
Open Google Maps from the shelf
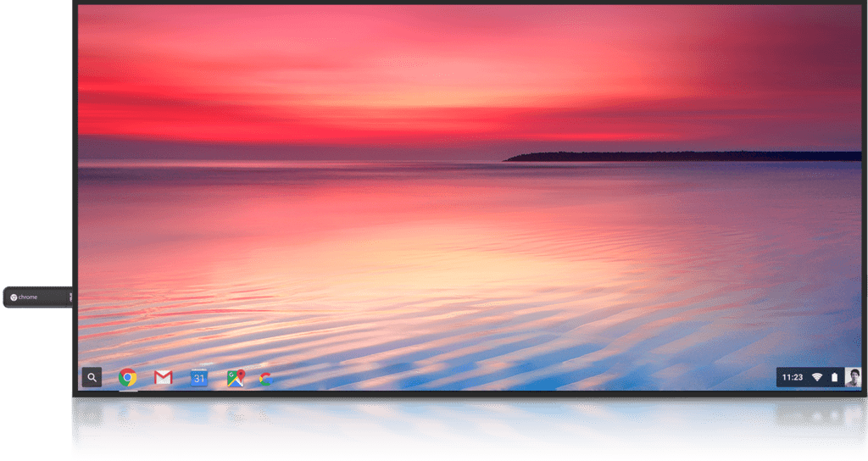point(236,377)
